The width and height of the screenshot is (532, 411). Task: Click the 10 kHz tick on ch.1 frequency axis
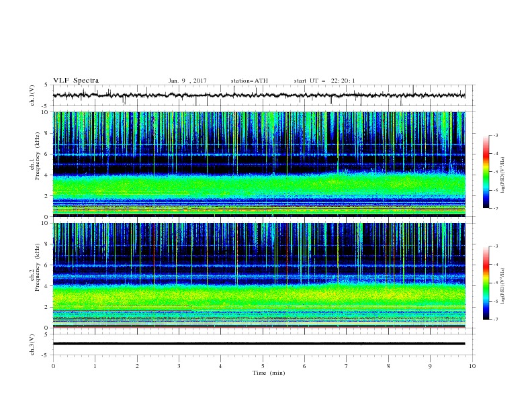(45, 112)
